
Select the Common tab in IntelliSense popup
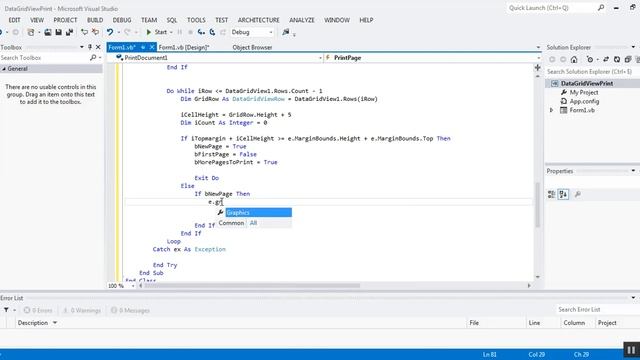[231, 223]
